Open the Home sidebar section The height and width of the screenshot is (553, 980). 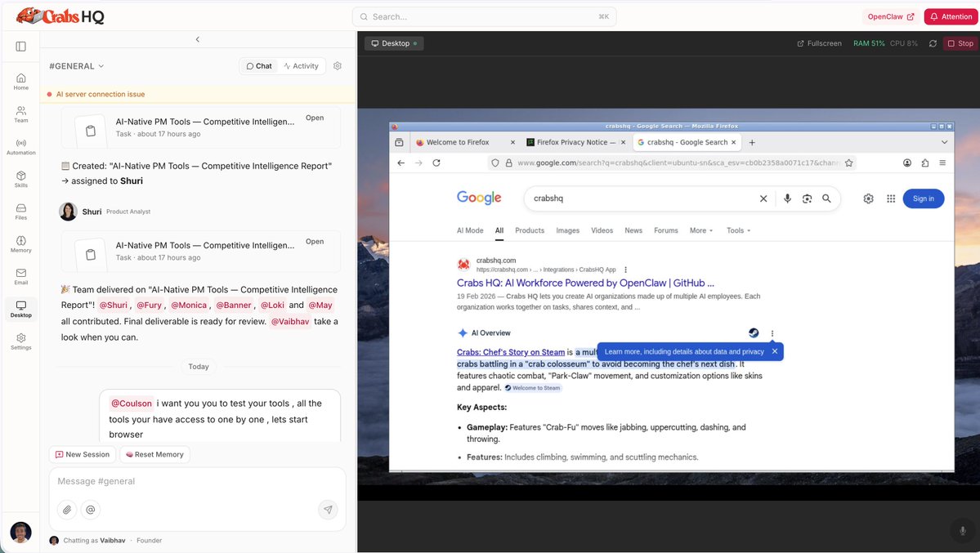[20, 81]
